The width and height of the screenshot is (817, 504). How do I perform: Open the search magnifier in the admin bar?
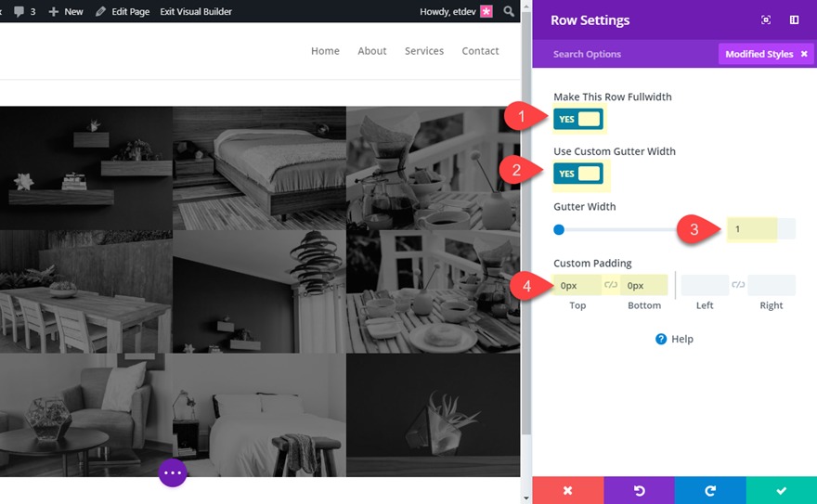click(x=509, y=11)
